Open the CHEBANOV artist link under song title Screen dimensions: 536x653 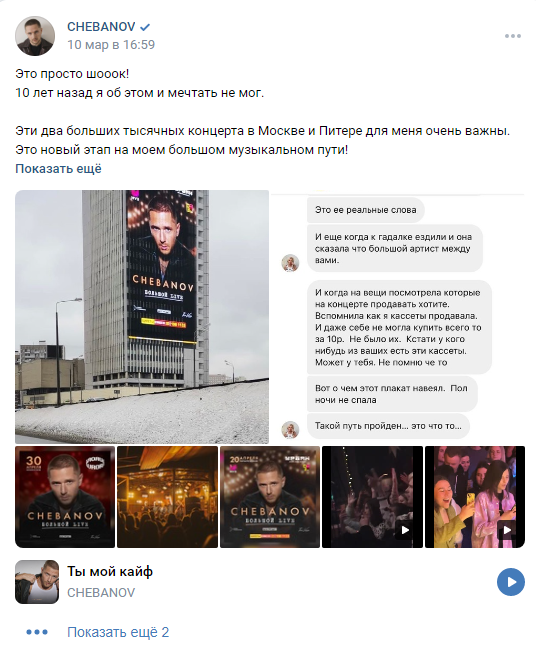[x=101, y=593]
